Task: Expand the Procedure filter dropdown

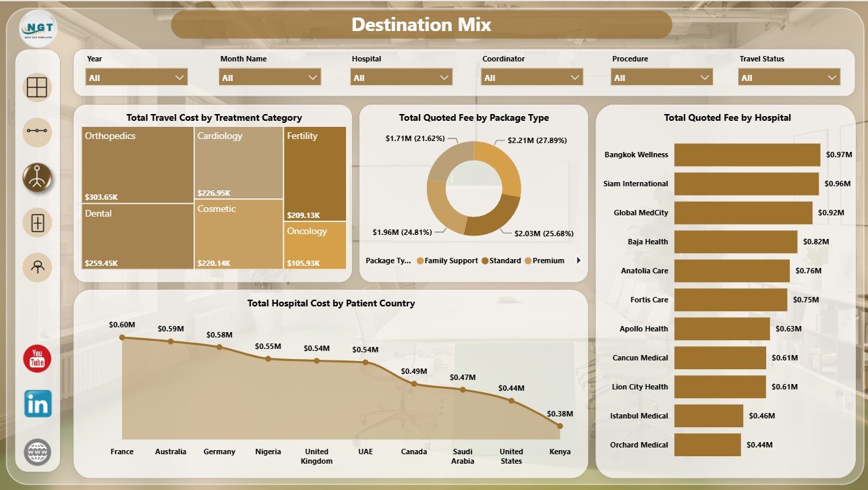Action: click(x=662, y=78)
